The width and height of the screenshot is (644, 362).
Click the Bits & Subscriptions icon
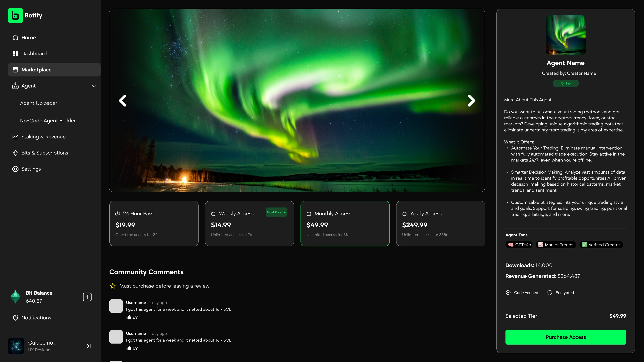tap(15, 153)
